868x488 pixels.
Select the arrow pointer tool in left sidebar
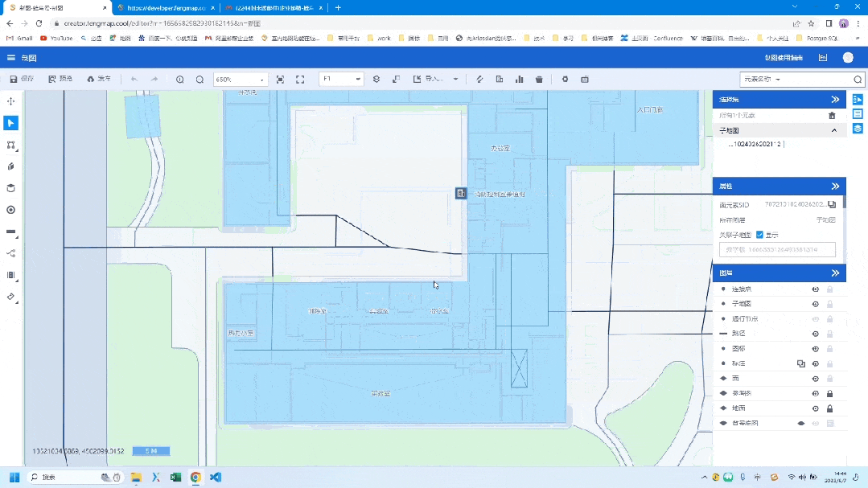[10, 123]
